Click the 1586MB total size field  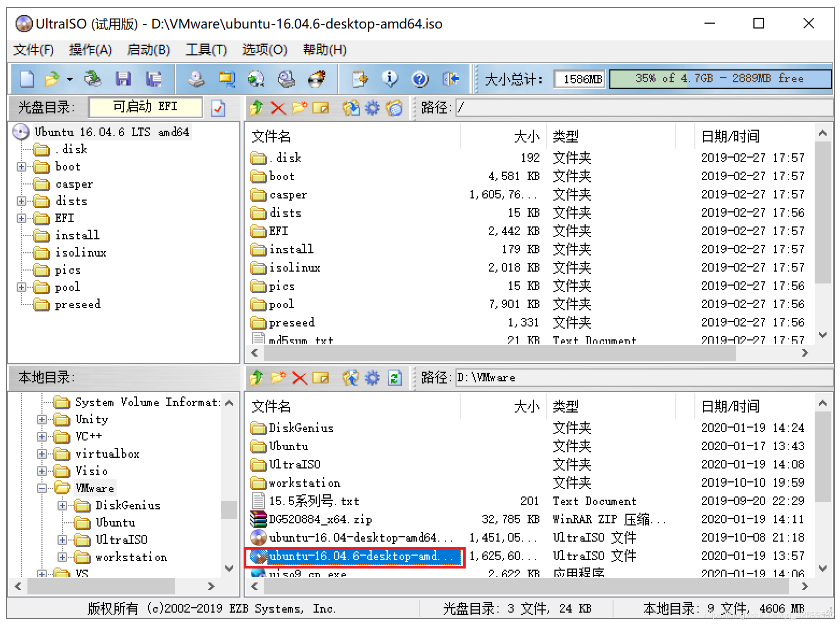[x=579, y=79]
